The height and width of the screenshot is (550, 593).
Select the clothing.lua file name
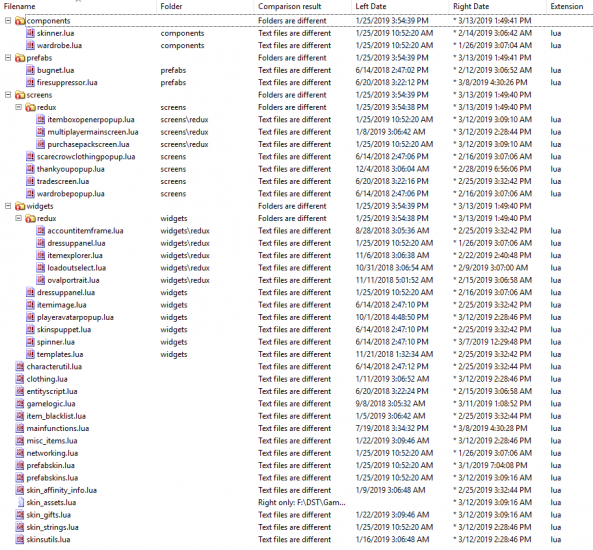click(x=47, y=379)
